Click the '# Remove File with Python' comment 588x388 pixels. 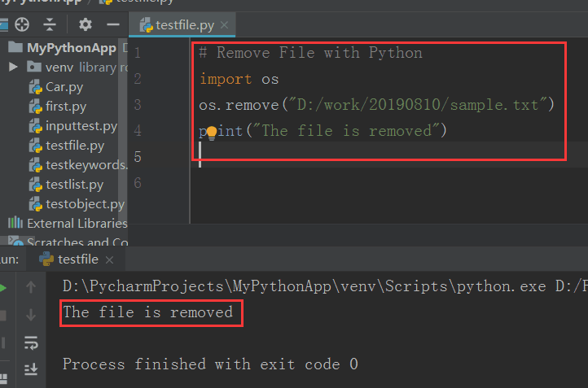[310, 53]
